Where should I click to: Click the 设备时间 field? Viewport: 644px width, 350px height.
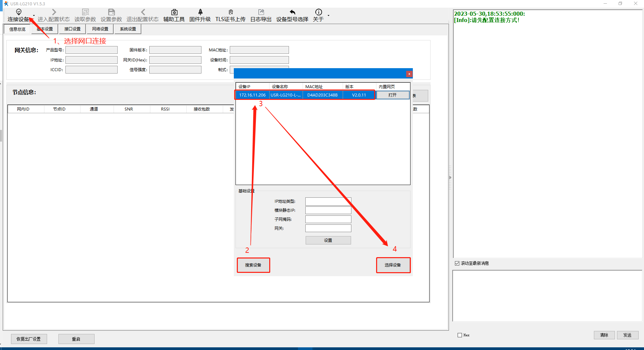pos(259,60)
